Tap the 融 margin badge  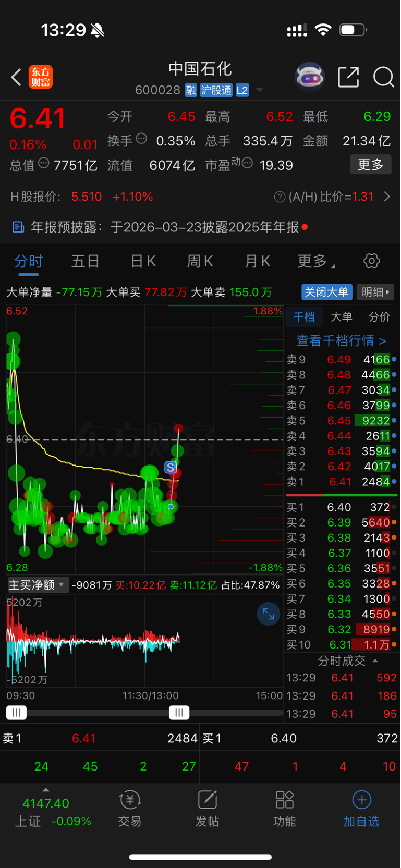(191, 90)
